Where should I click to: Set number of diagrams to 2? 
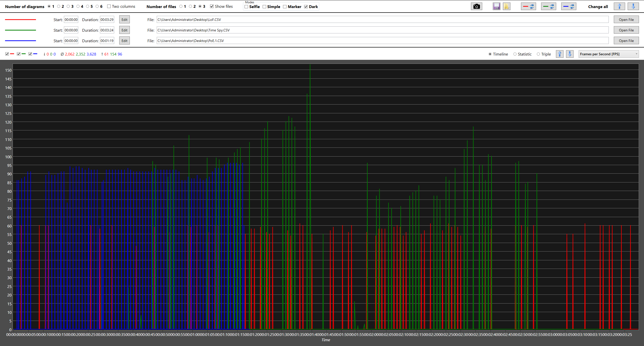click(x=59, y=7)
